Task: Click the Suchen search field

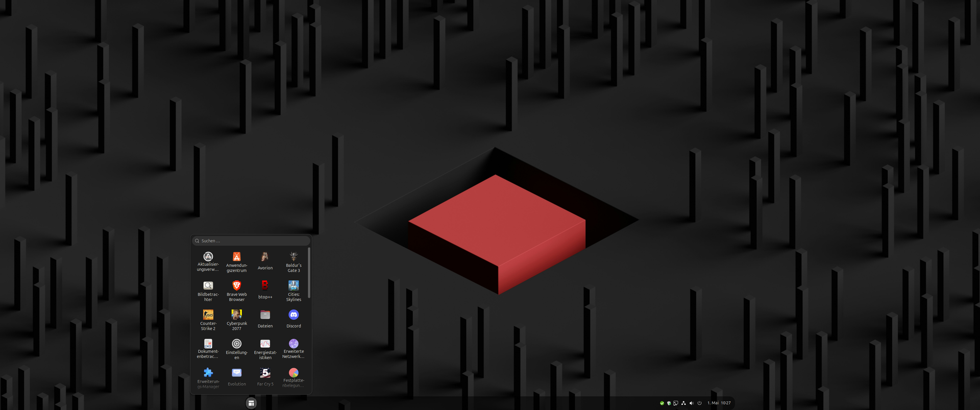Action: pos(251,241)
